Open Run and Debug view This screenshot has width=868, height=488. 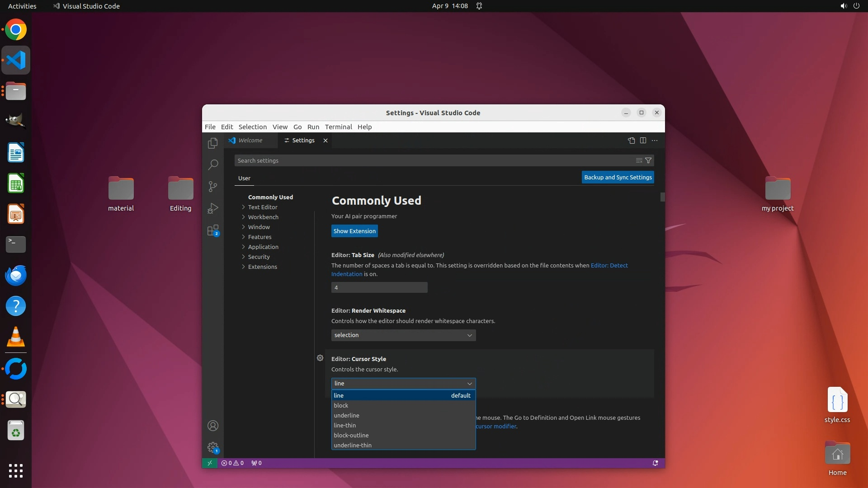point(212,208)
